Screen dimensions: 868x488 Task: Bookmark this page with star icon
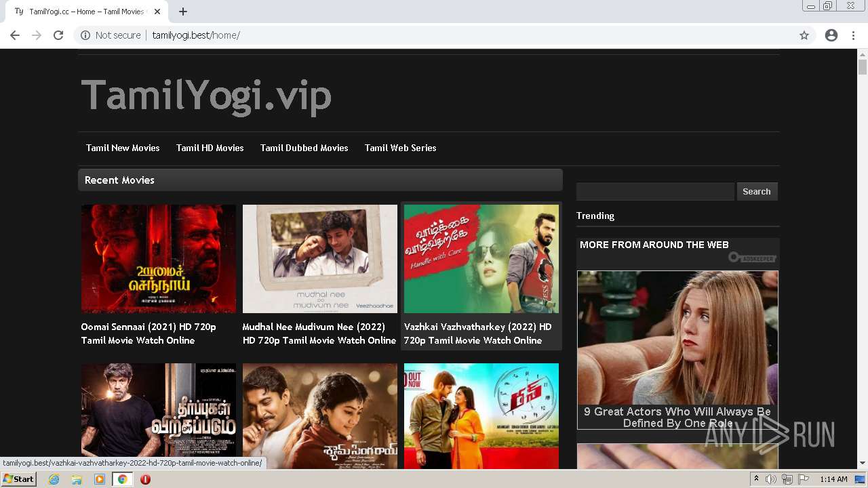tap(804, 35)
